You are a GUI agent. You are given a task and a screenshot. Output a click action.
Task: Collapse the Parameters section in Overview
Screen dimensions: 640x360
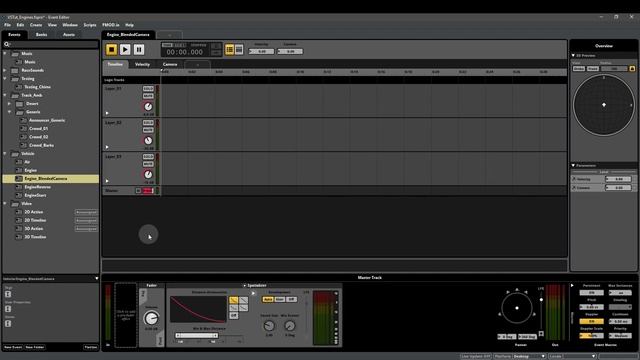point(573,165)
